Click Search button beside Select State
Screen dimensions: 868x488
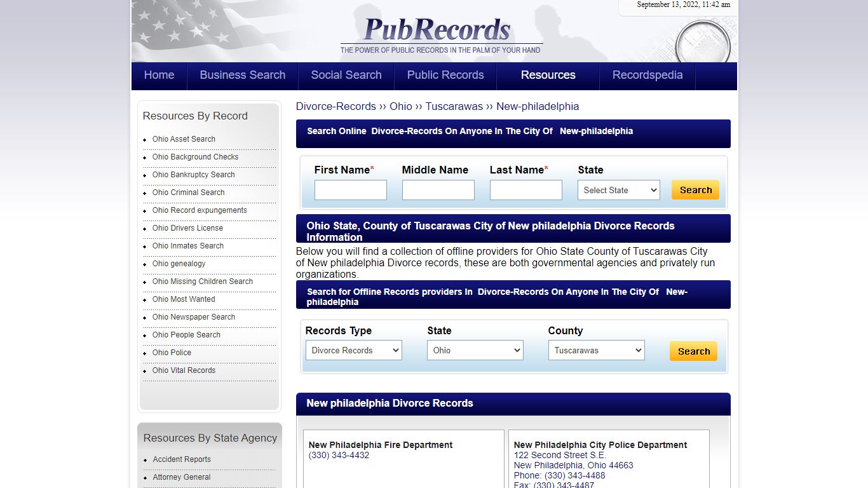696,190
